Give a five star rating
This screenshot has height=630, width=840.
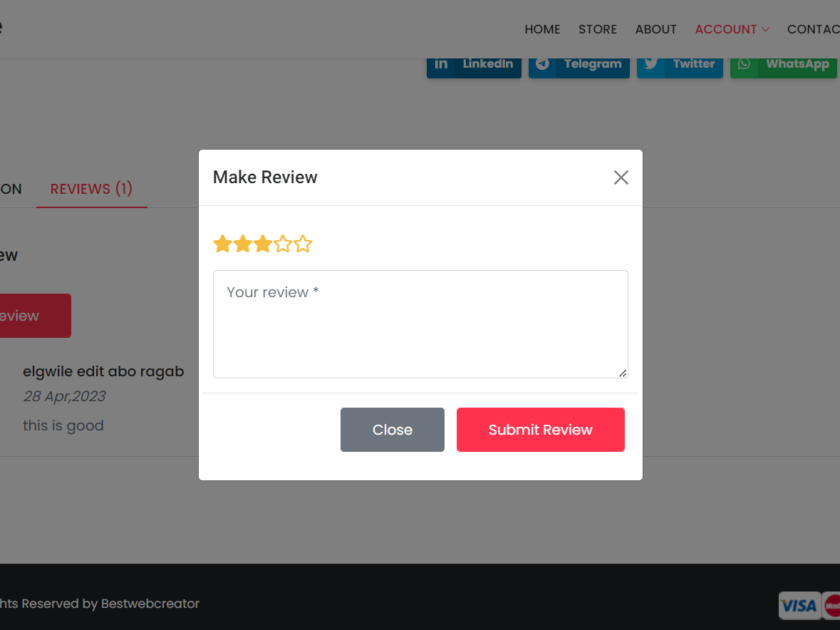click(303, 244)
